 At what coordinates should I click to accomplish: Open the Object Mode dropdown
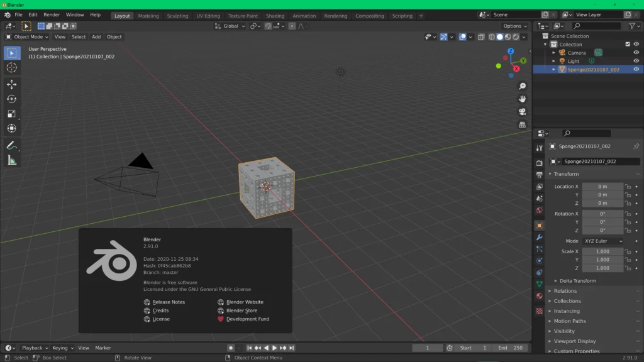click(26, 37)
